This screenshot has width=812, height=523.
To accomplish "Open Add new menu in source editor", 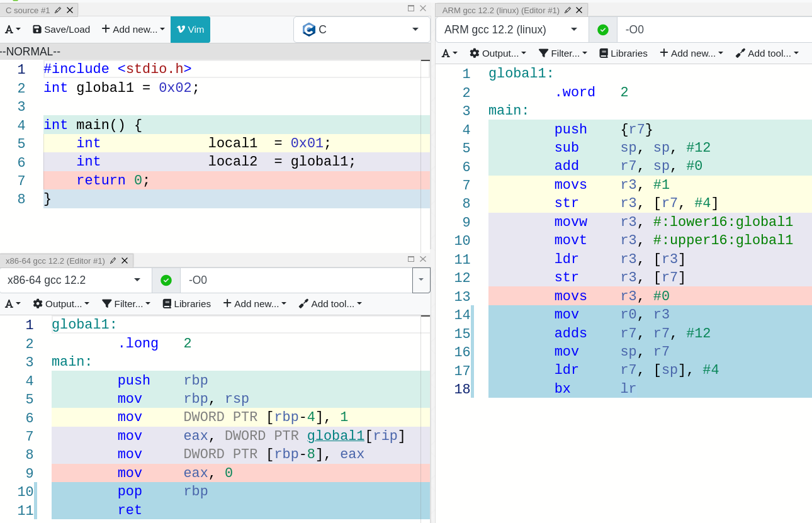I will tap(133, 29).
